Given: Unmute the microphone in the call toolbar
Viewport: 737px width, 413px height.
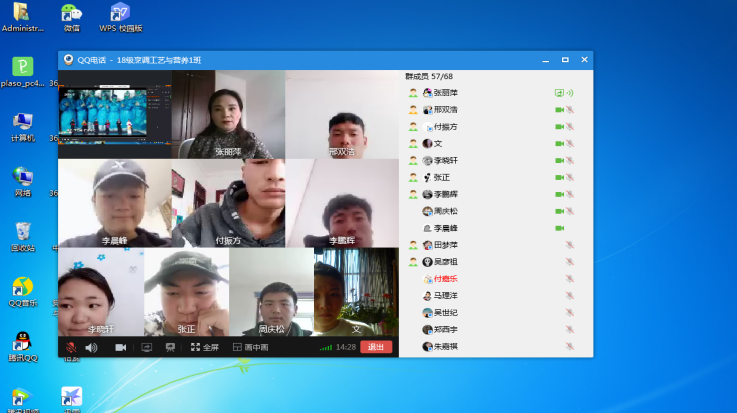Looking at the screenshot, I should coord(71,347).
